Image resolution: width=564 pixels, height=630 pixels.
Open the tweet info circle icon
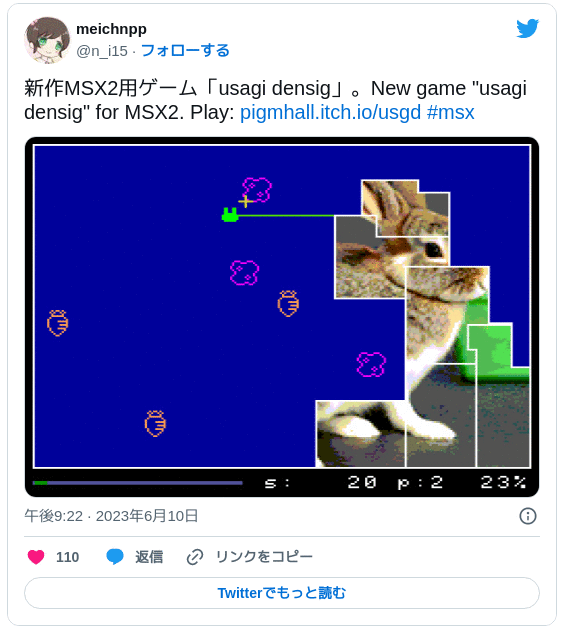coord(528,516)
